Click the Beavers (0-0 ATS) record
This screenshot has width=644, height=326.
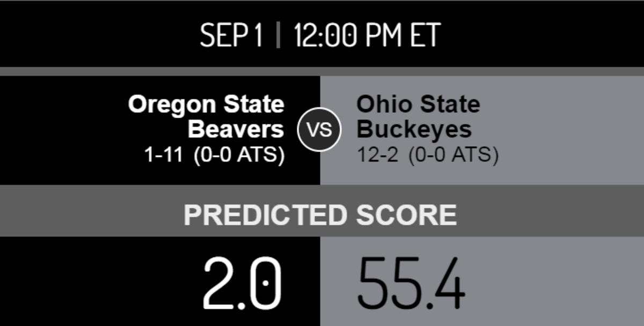click(x=239, y=155)
